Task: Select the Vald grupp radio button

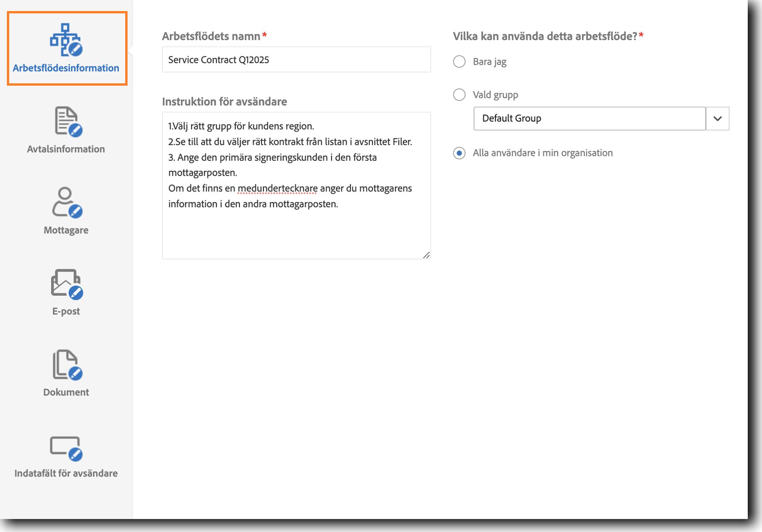Action: pyautogui.click(x=459, y=95)
